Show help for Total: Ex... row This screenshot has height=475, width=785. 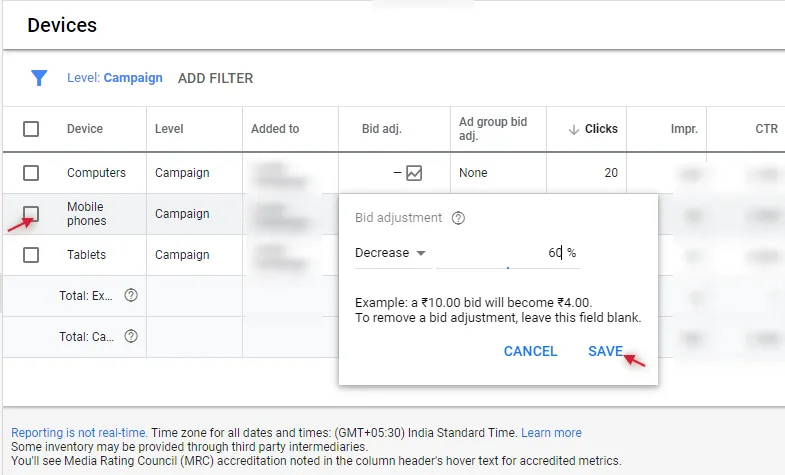tap(131, 295)
